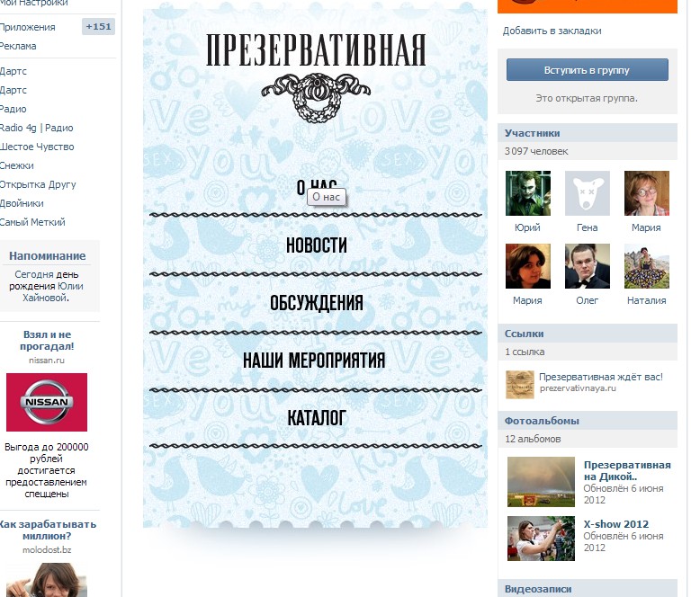This screenshot has height=597, width=700.
Task: Open the Фотоальбомы section header
Action: [x=542, y=421]
